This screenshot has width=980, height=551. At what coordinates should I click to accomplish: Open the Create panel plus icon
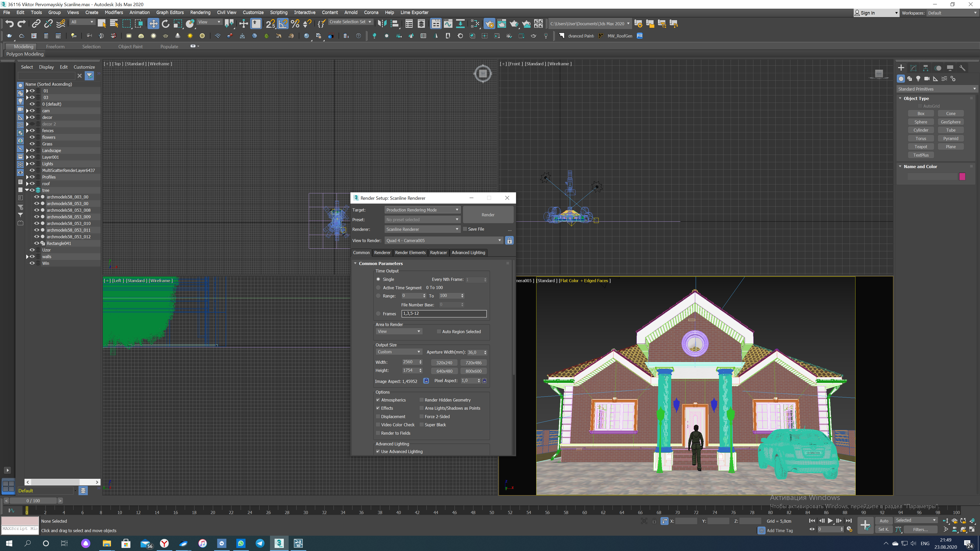[901, 68]
